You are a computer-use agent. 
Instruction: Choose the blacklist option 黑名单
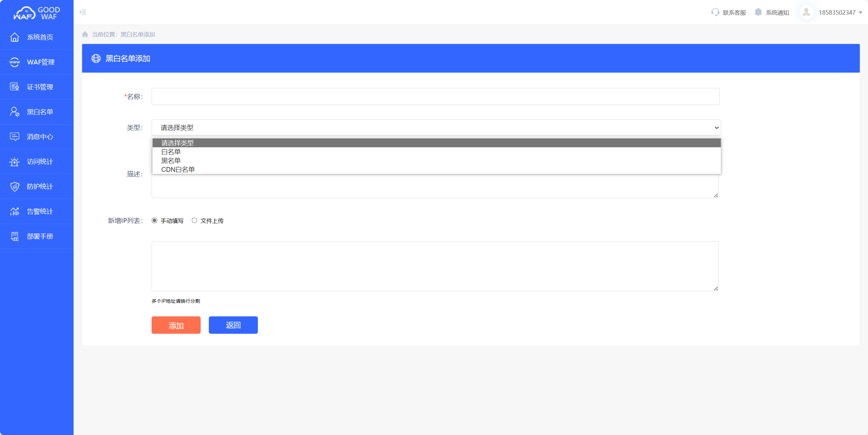pos(171,161)
